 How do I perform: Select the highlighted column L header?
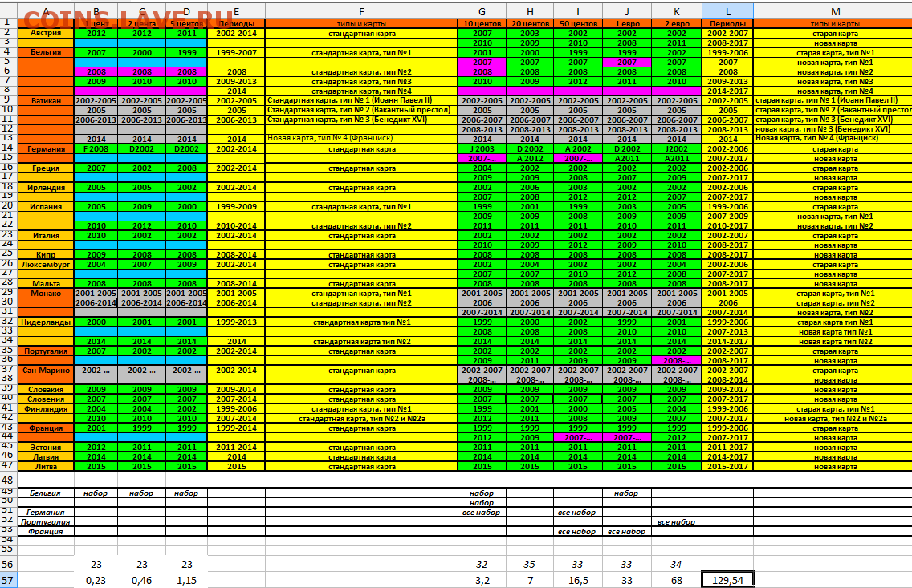coord(727,11)
